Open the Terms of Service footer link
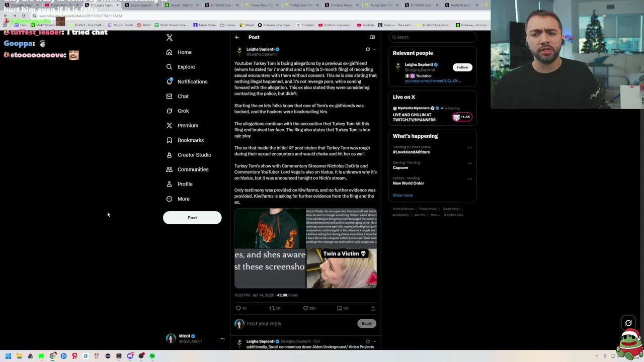 403,209
